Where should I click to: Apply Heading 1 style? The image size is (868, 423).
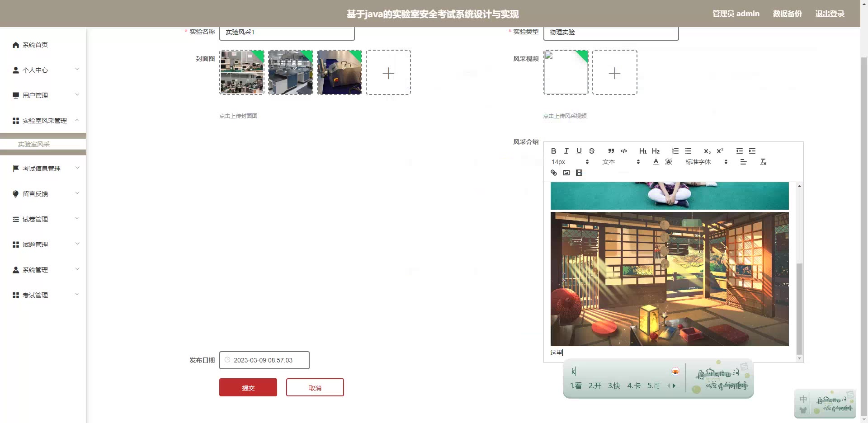pos(643,151)
